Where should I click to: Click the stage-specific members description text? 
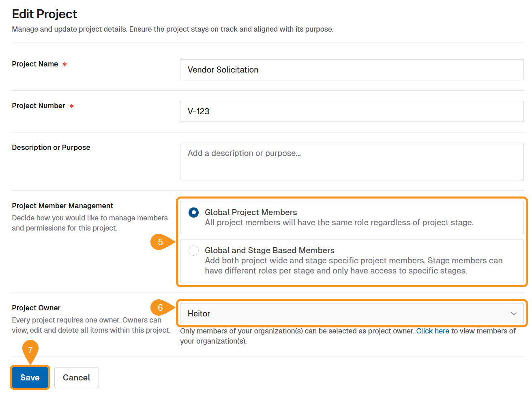[353, 265]
